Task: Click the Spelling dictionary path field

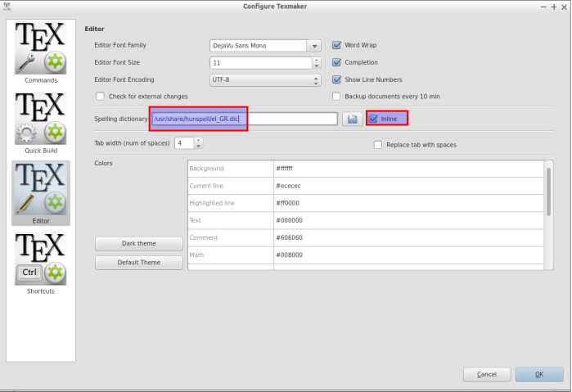Action: [x=243, y=119]
